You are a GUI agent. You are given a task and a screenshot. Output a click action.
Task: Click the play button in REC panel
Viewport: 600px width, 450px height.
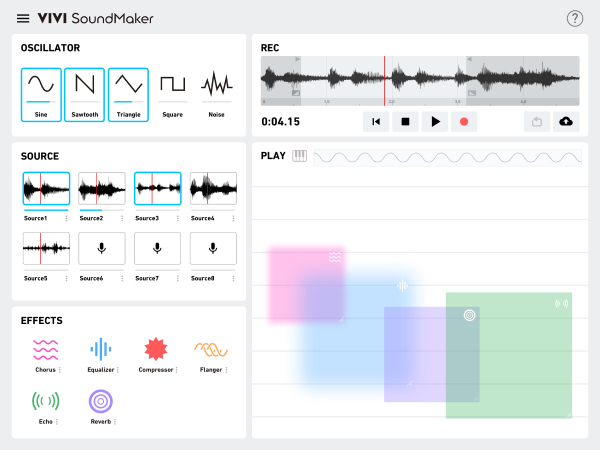[x=435, y=121]
